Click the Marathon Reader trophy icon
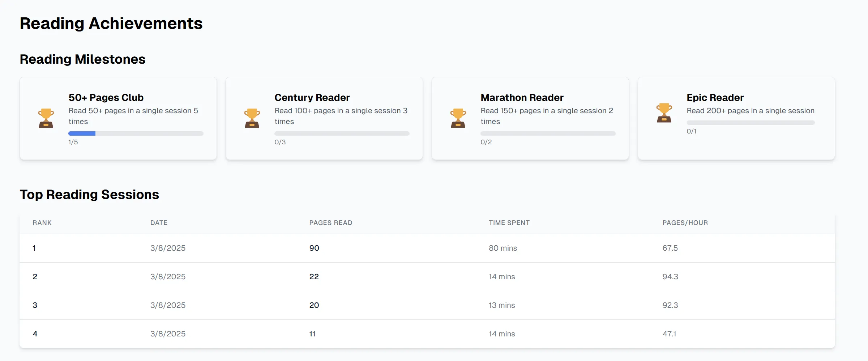 458,118
